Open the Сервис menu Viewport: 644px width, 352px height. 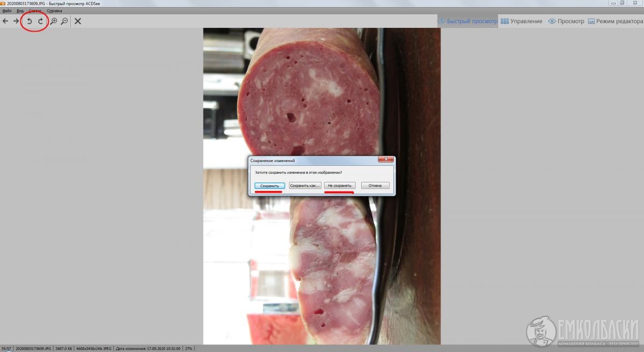click(x=35, y=11)
